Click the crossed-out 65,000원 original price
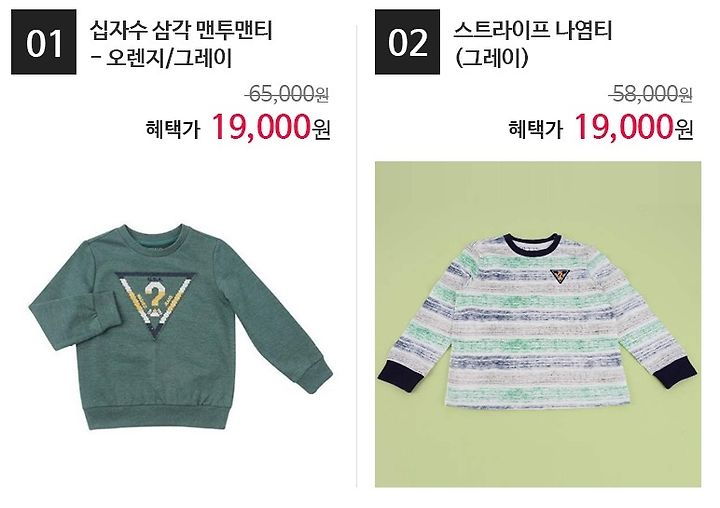 pyautogui.click(x=287, y=94)
